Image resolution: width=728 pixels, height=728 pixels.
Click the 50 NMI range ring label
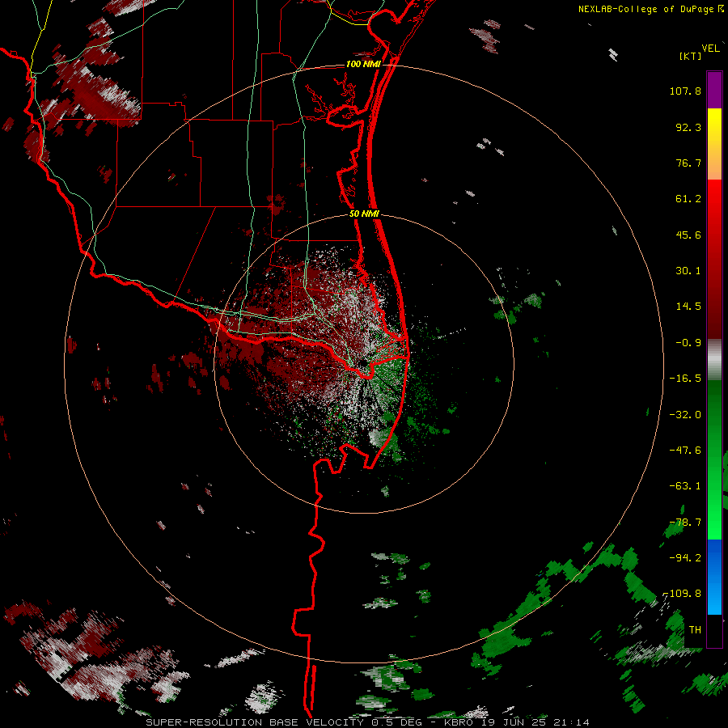pyautogui.click(x=364, y=214)
